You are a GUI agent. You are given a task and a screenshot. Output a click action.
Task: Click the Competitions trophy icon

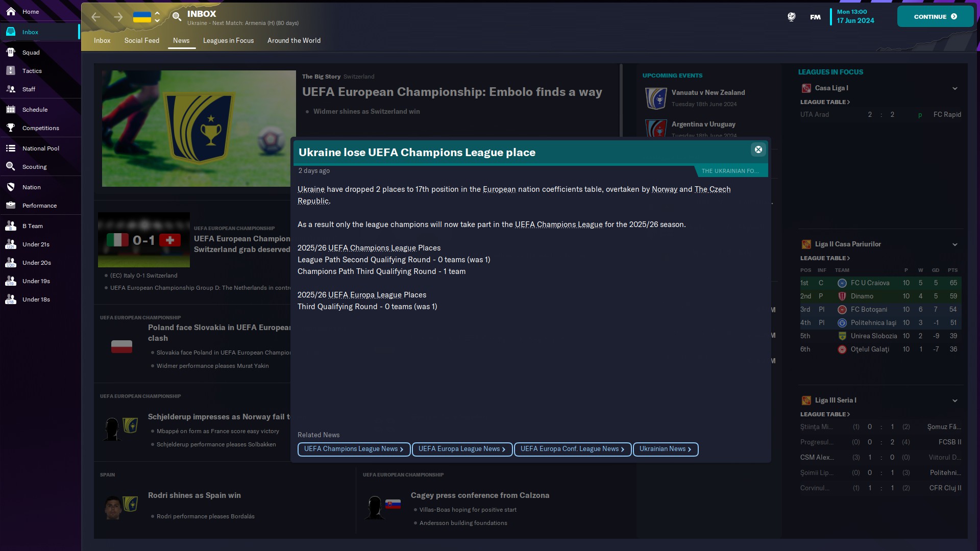(11, 128)
